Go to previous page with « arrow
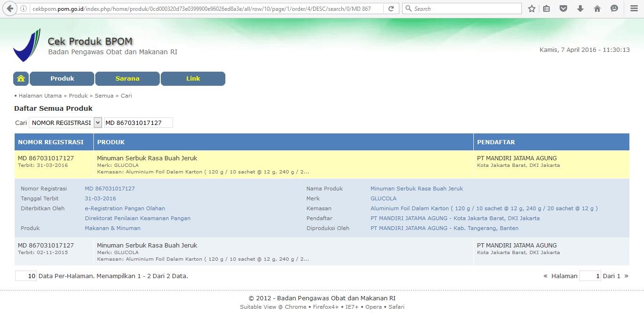Screen dimensions: 644x313 click(x=545, y=276)
